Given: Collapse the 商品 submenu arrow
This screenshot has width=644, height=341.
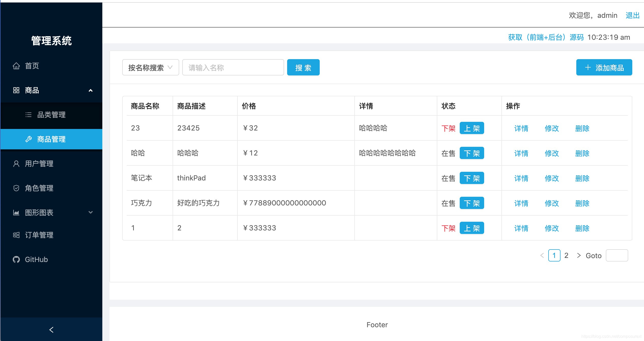Looking at the screenshot, I should 91,90.
